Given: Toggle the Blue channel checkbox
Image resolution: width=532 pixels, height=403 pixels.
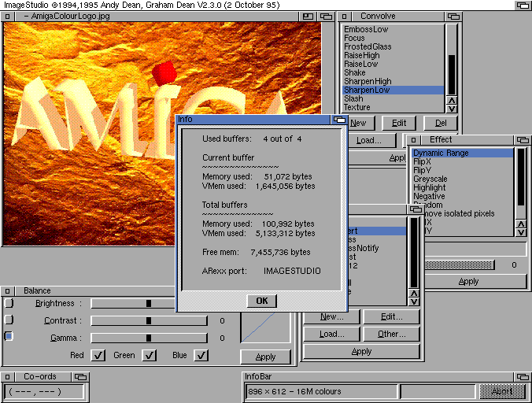Looking at the screenshot, I should 201,355.
